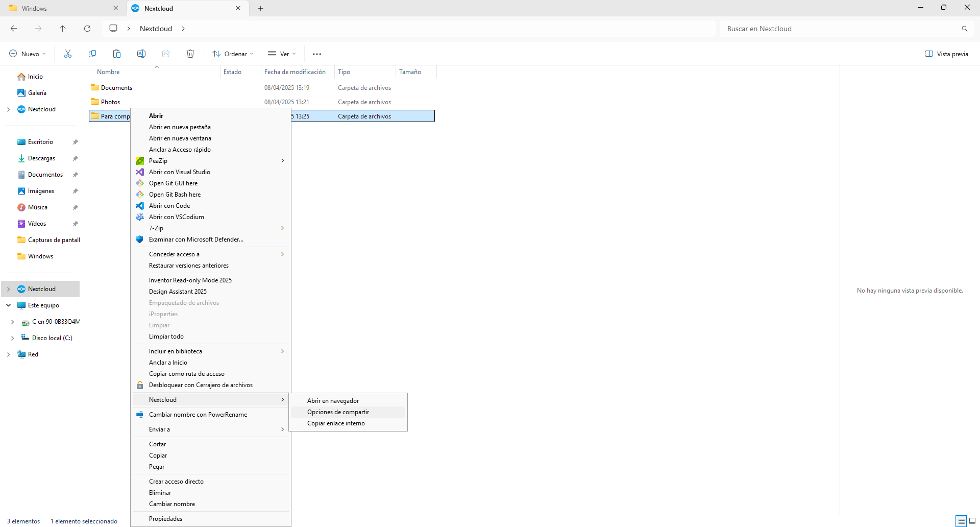Click PeaZip icon in context menu
Viewport: 980px width, 527px height.
[140, 161]
